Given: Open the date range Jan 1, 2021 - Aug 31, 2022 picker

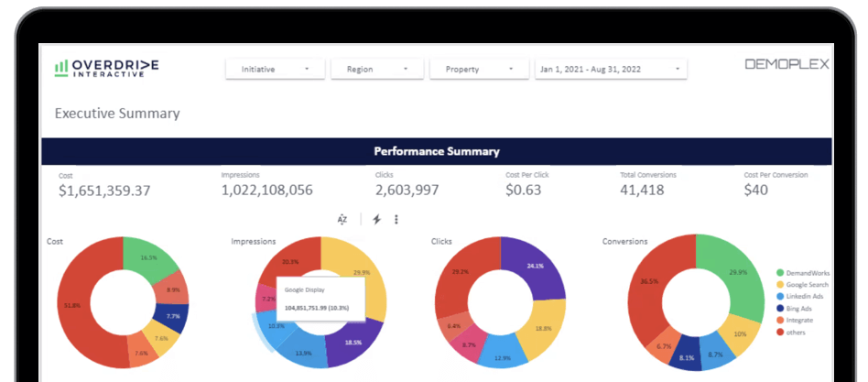Looking at the screenshot, I should click(x=611, y=70).
